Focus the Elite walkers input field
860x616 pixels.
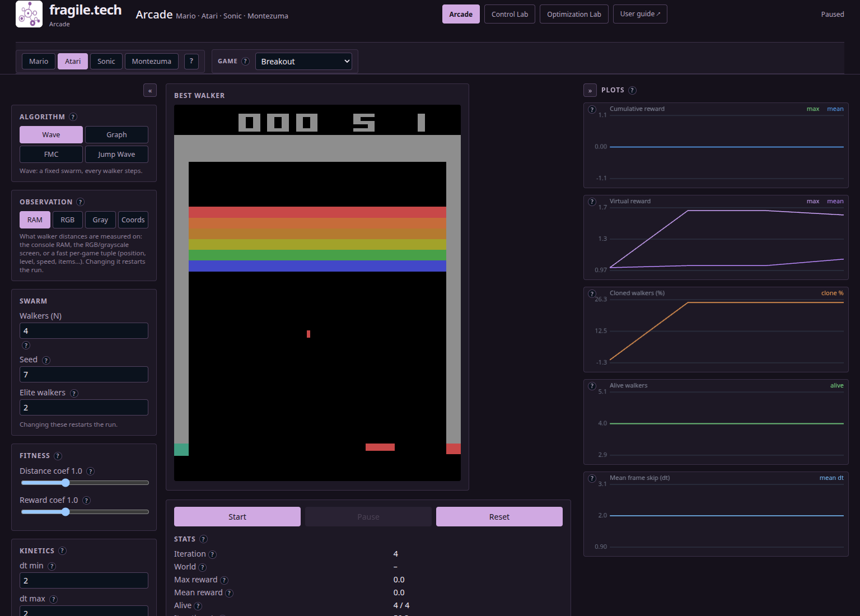click(84, 407)
